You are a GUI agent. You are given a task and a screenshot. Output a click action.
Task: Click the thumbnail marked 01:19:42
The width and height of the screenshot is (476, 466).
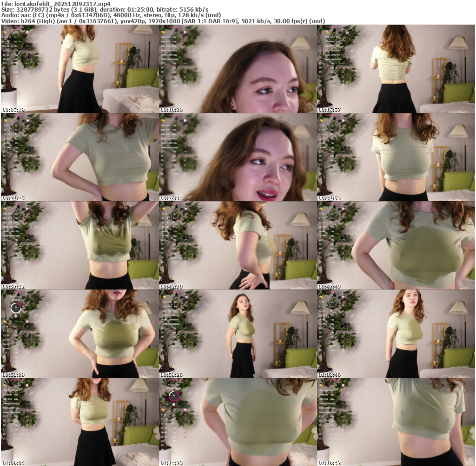pos(396,422)
